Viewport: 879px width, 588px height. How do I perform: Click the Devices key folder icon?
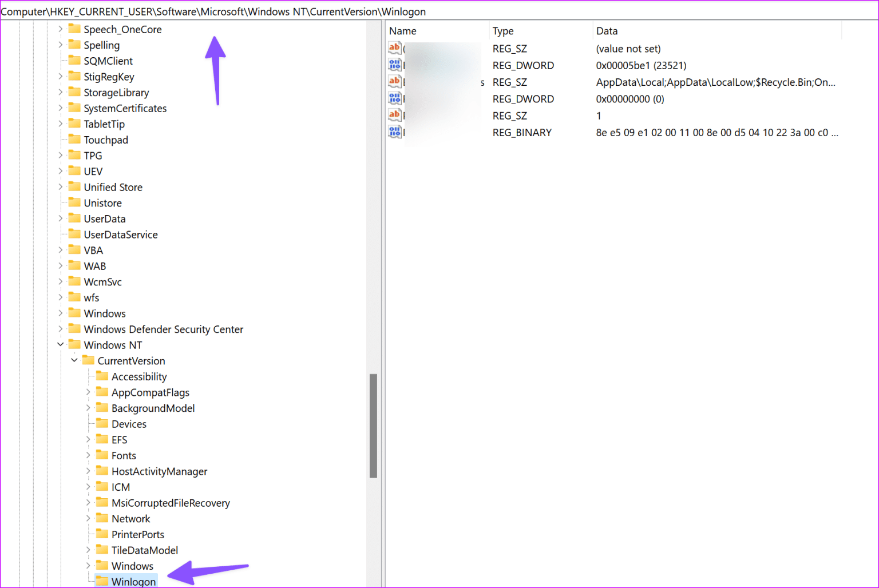(101, 424)
